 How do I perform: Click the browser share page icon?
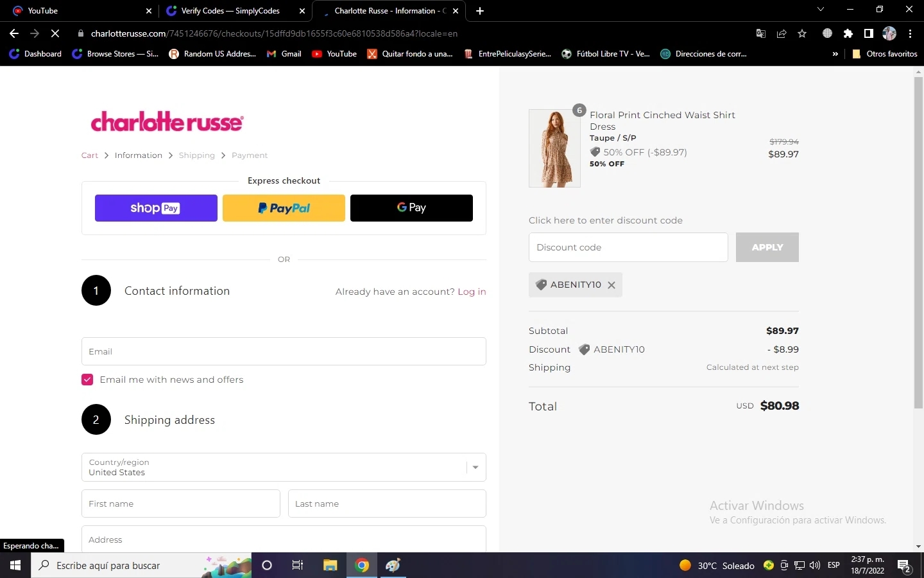782,33
